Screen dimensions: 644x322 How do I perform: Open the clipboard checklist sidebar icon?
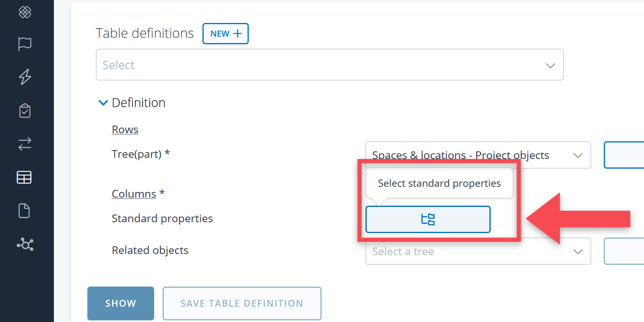point(25,110)
